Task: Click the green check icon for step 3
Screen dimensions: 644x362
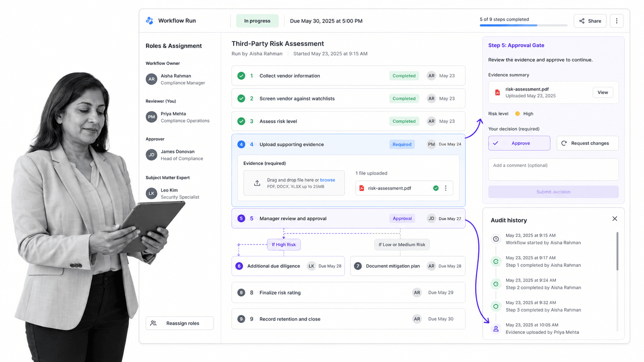Action: click(x=241, y=121)
